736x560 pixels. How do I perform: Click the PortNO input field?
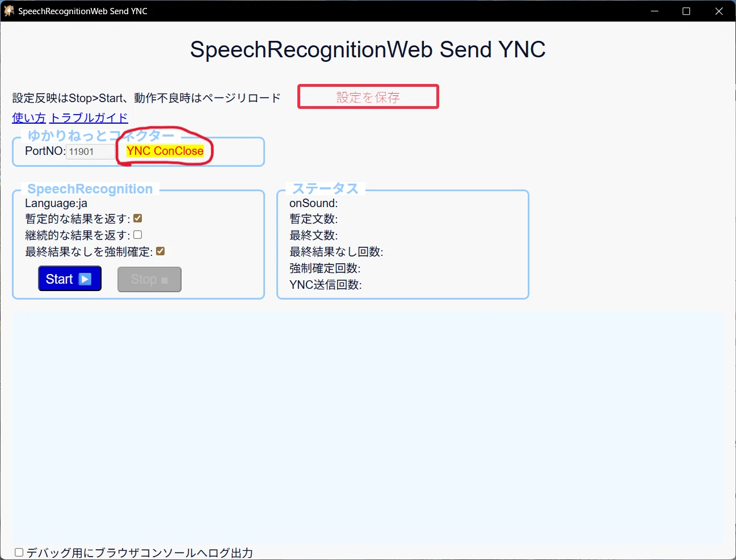point(90,151)
